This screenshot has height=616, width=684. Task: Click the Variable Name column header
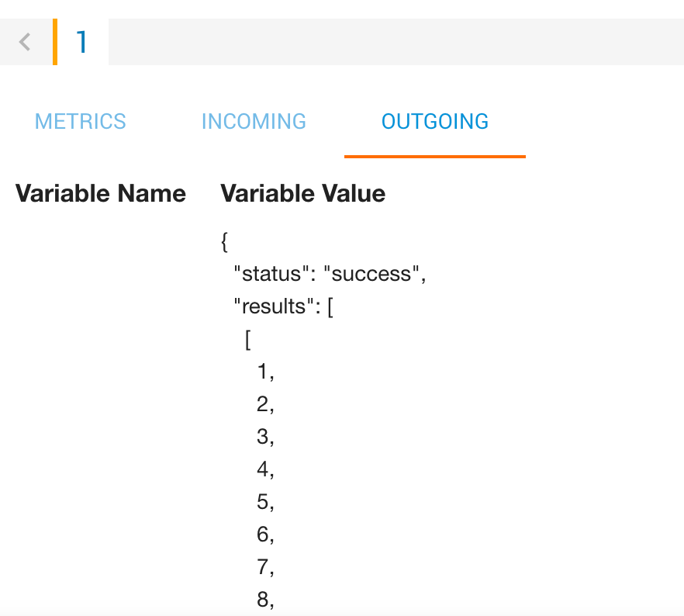point(101,194)
